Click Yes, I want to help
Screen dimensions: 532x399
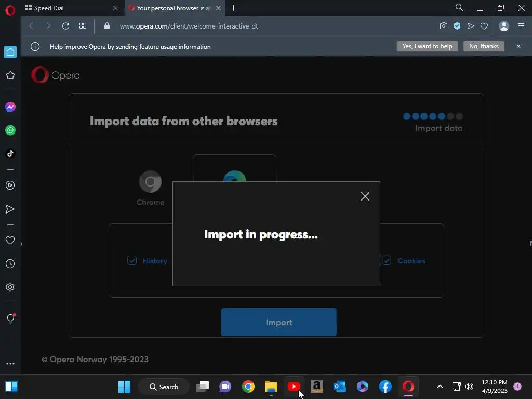click(x=427, y=46)
